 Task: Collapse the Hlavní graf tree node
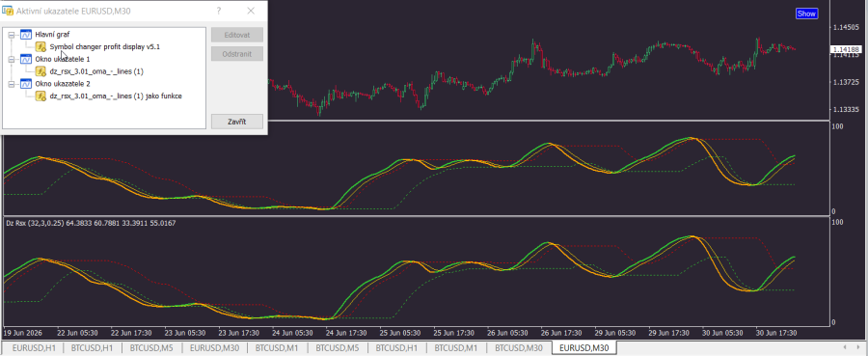click(x=11, y=35)
